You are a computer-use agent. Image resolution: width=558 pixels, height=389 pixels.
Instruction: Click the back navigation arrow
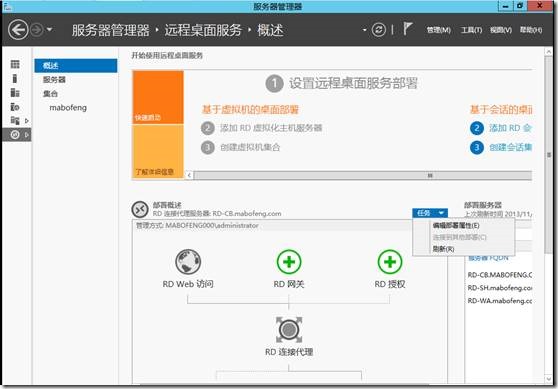coord(18,30)
